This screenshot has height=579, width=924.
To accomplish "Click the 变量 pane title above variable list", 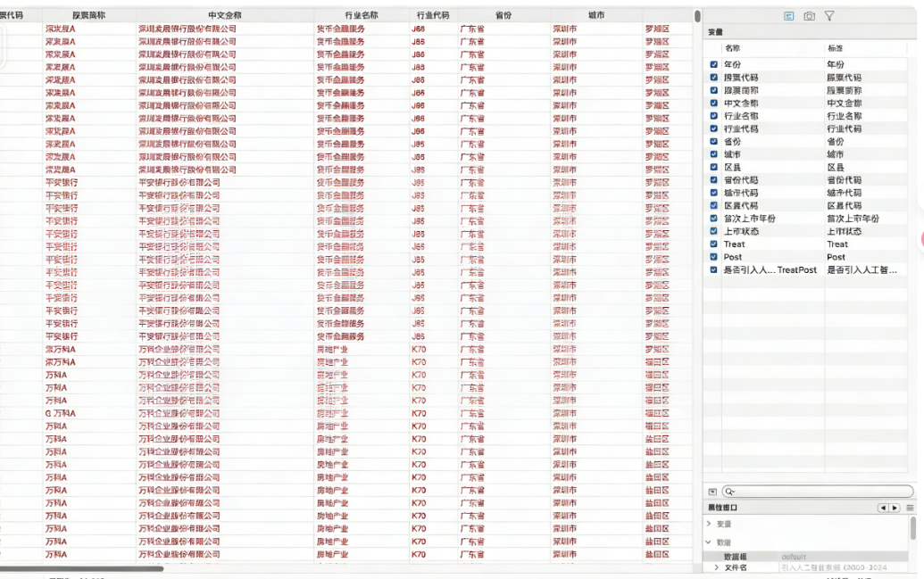I will click(x=715, y=32).
